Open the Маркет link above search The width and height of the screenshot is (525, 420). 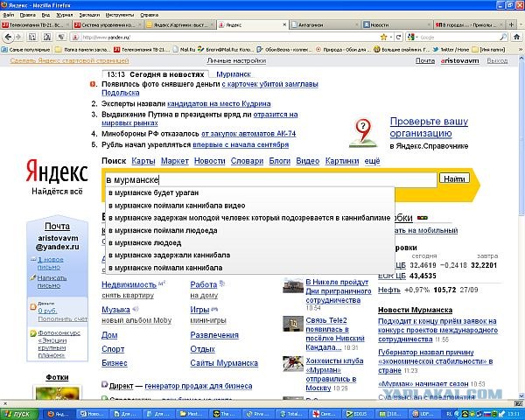175,161
